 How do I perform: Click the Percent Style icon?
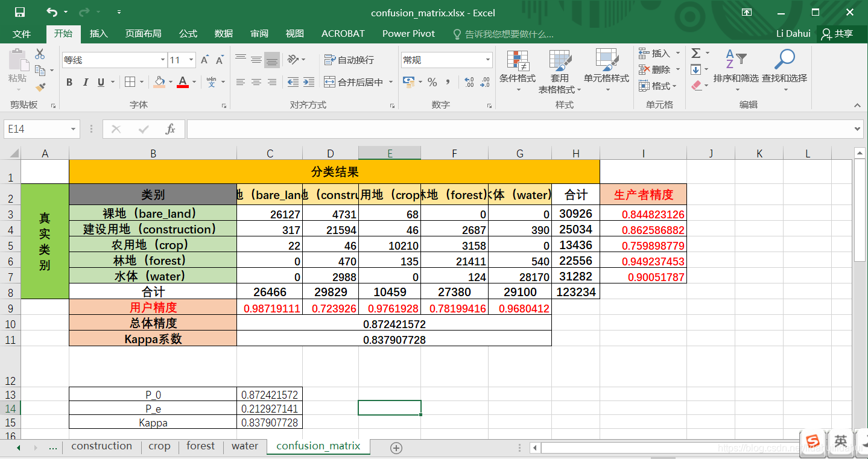pyautogui.click(x=432, y=82)
